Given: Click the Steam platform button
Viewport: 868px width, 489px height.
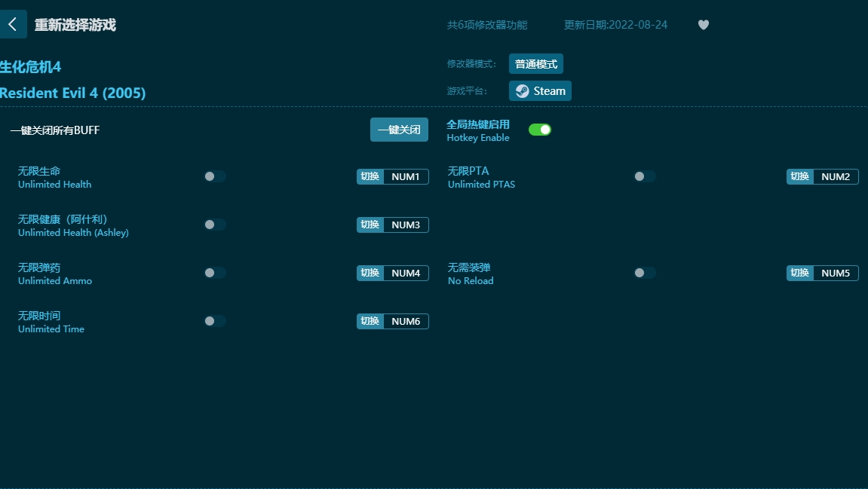Looking at the screenshot, I should 540,90.
